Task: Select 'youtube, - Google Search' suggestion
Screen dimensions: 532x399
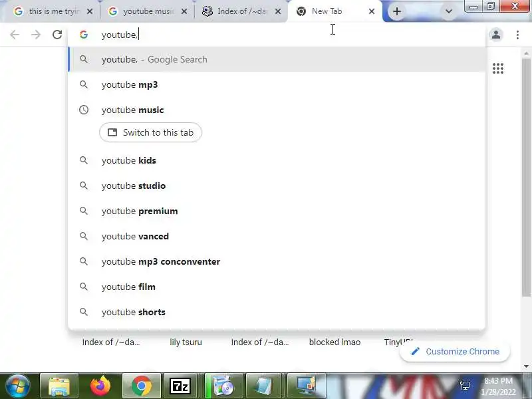Action: tap(277, 59)
